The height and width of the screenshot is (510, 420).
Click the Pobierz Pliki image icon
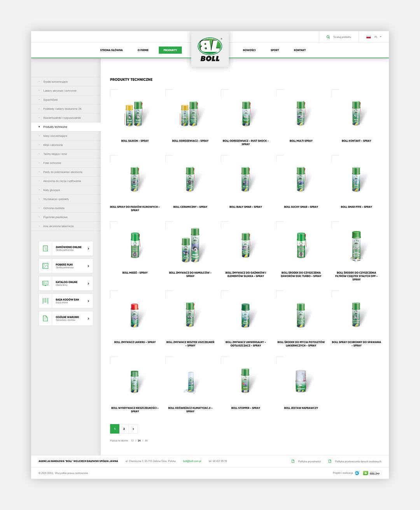click(45, 266)
